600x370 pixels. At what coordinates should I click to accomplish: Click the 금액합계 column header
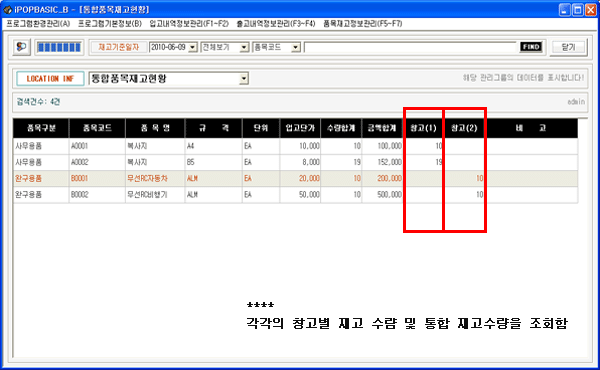(382, 128)
